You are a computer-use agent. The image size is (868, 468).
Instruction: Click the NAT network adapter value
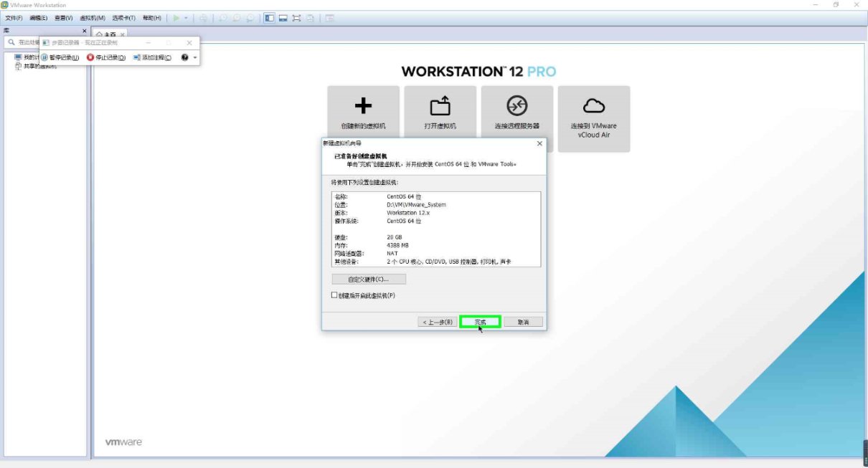pos(392,253)
